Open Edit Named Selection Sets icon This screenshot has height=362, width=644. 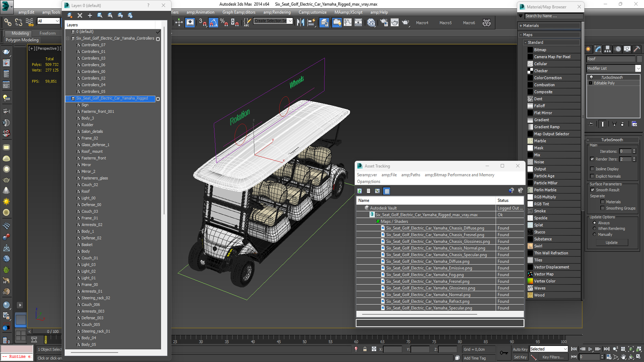click(x=247, y=22)
